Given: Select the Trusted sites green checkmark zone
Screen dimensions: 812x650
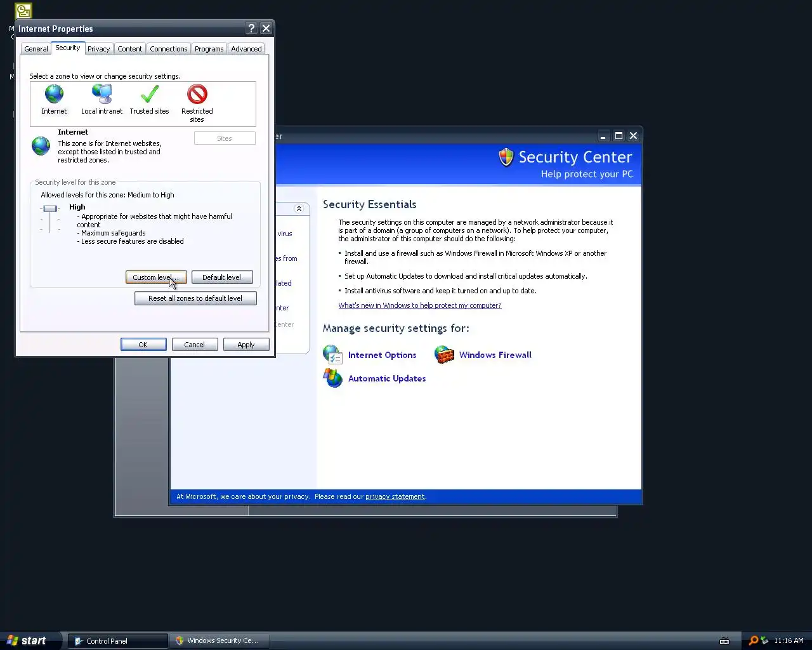Looking at the screenshot, I should pos(150,95).
